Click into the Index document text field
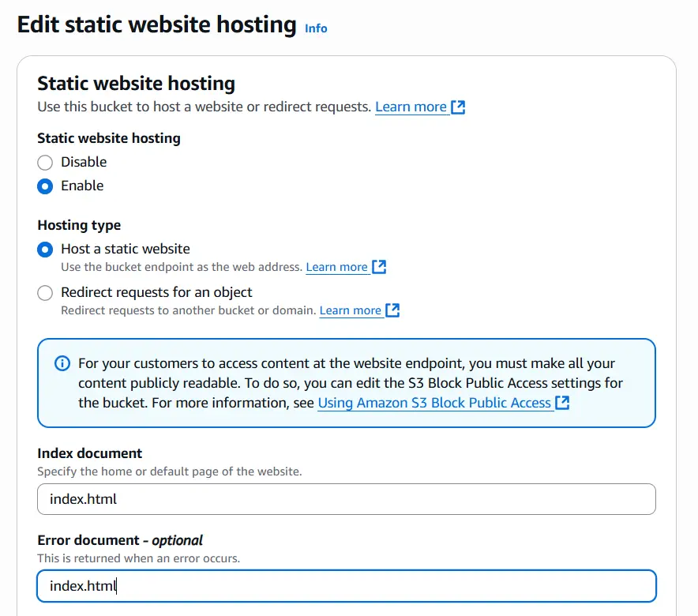 coord(346,499)
